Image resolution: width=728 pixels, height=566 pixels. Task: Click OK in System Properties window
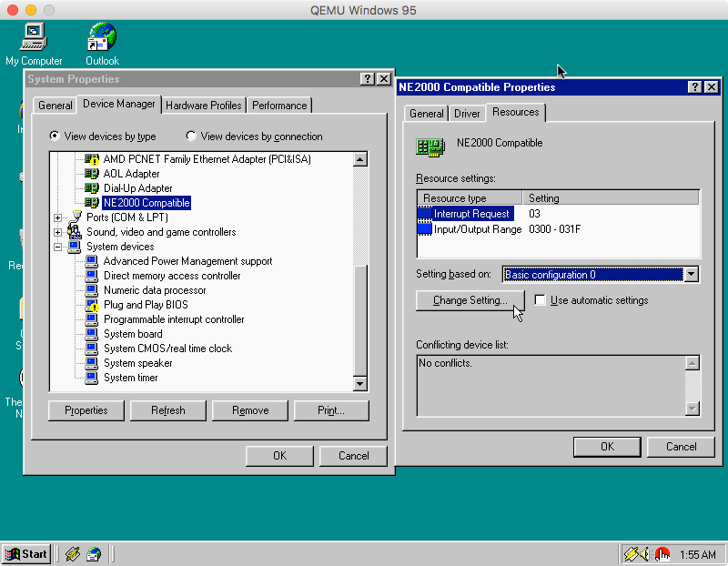click(x=279, y=456)
